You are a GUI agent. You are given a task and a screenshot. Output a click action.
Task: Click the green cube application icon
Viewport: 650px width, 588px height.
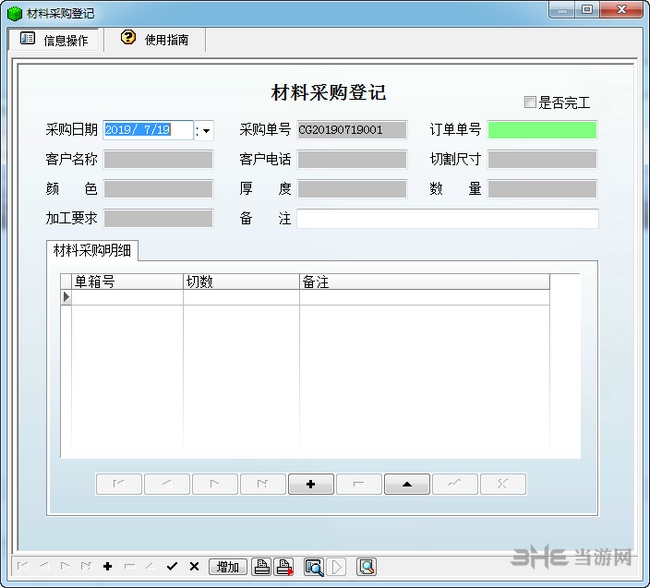coord(14,13)
